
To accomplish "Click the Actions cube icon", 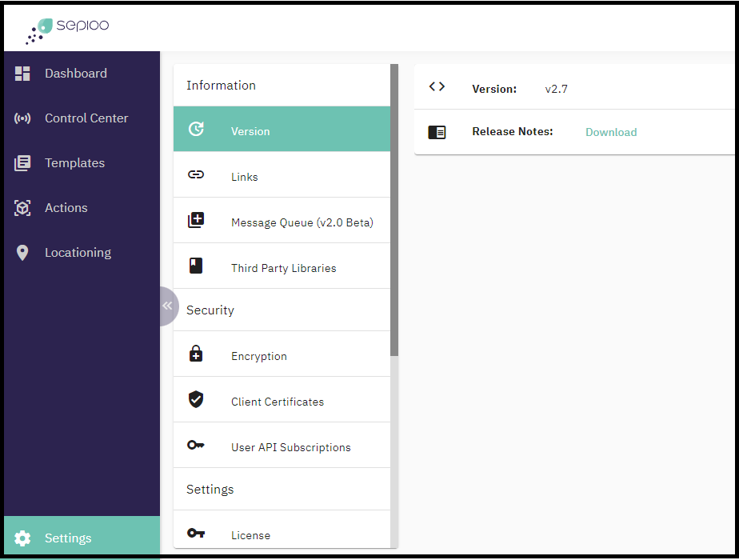I will [22, 208].
